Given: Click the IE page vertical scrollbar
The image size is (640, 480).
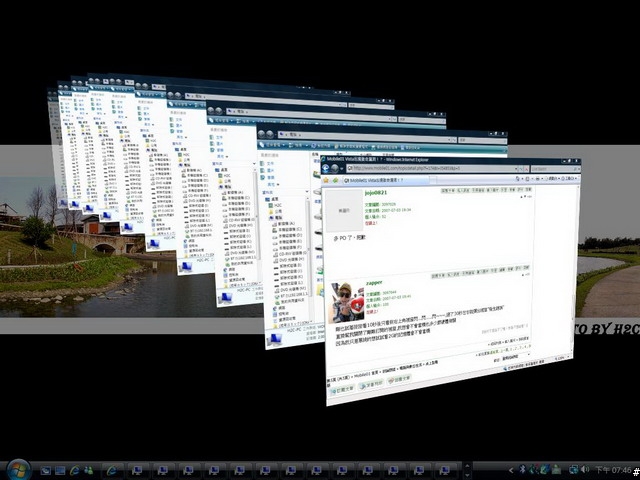Looking at the screenshot, I should [x=577, y=269].
